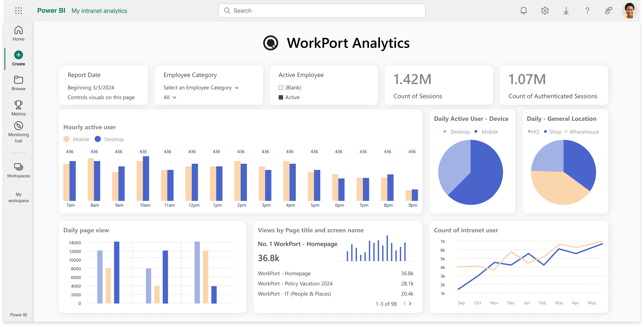Open the app launcher grid icon
644x327 pixels.
point(18,11)
